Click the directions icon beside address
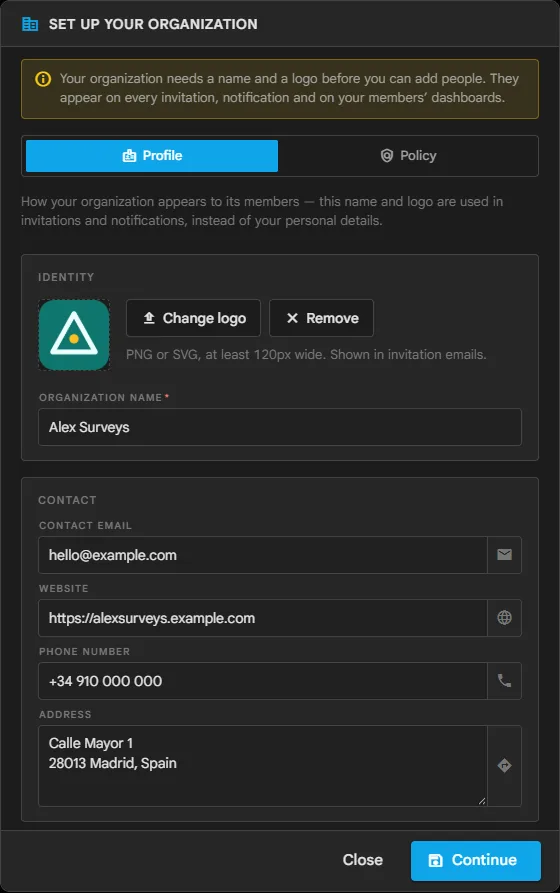This screenshot has height=893, width=560. click(504, 765)
